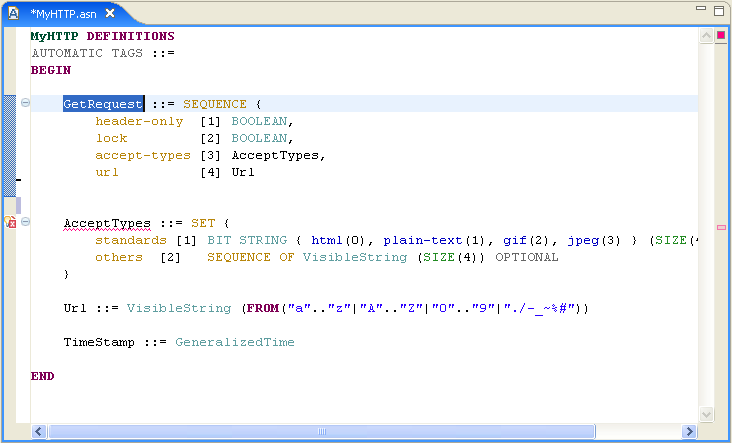The image size is (732, 443).
Task: Click the underlined AcceptTypes definition name
Action: click(x=106, y=223)
